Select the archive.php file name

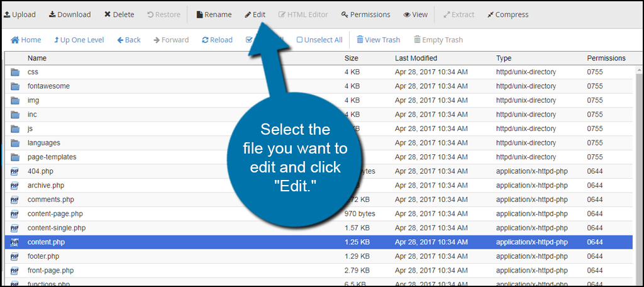coord(46,186)
